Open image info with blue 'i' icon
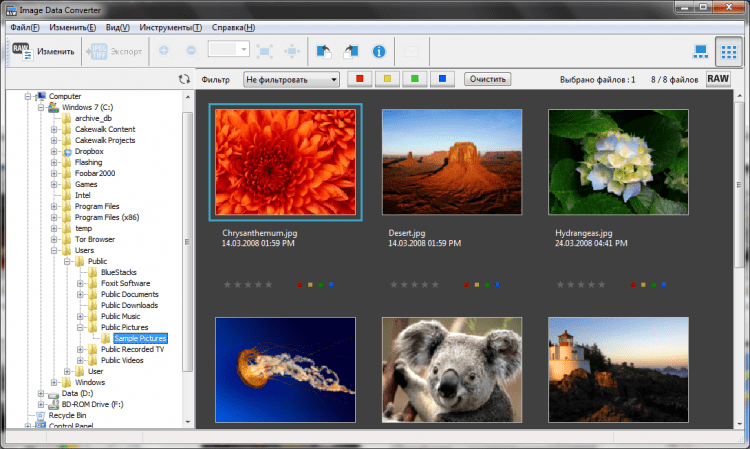 pyautogui.click(x=379, y=50)
